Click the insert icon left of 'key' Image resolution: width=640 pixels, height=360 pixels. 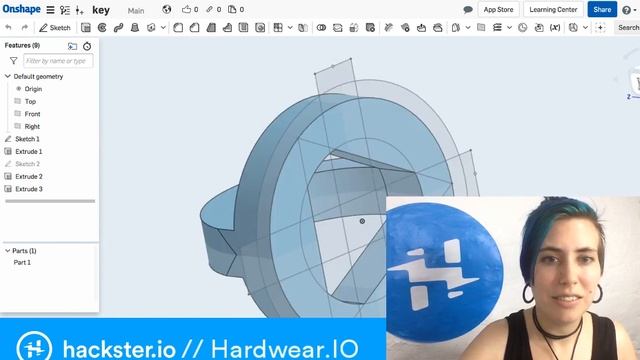coord(80,10)
